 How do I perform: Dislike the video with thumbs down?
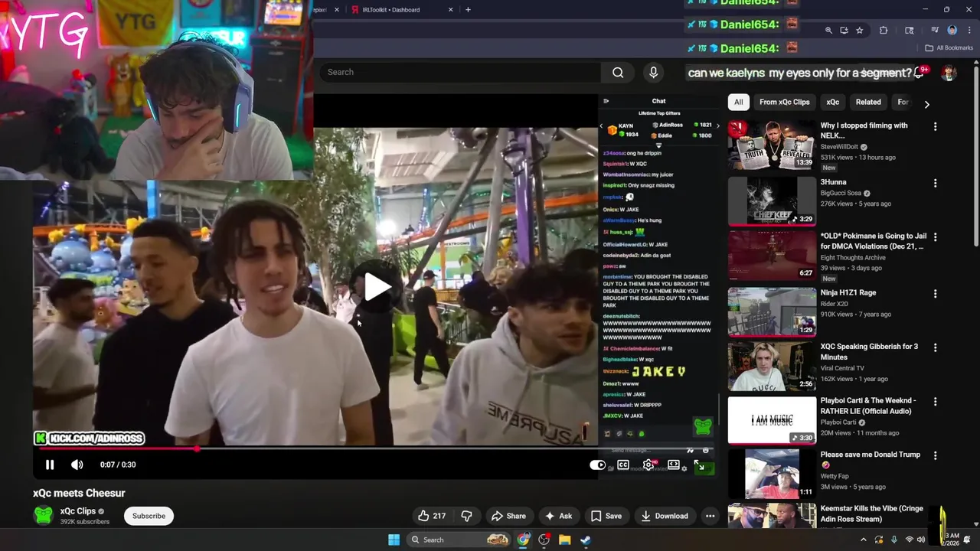[x=466, y=516]
